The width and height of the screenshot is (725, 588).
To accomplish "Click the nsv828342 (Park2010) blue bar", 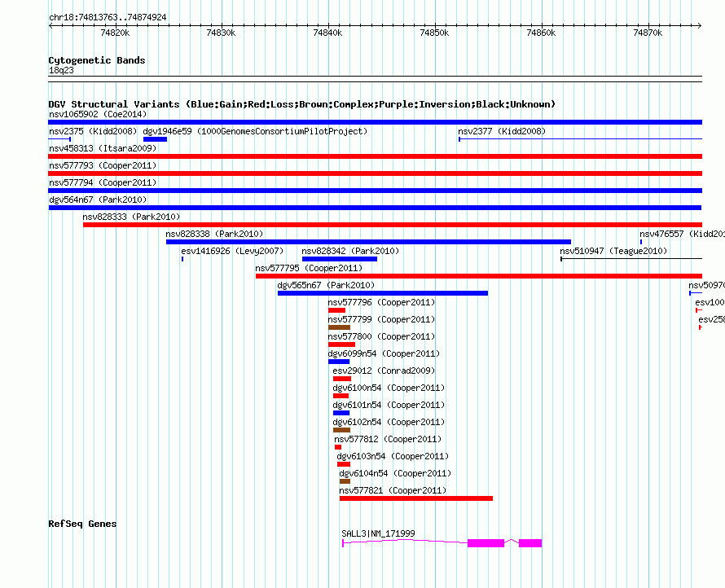I will click(x=340, y=259).
